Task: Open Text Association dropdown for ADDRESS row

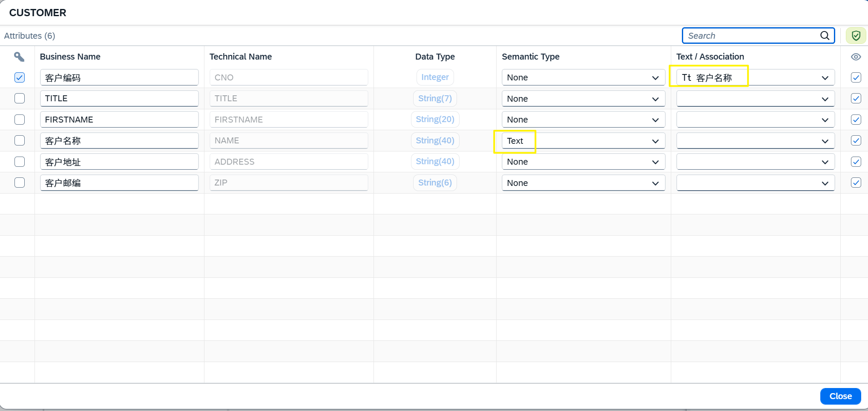Action: pos(755,162)
